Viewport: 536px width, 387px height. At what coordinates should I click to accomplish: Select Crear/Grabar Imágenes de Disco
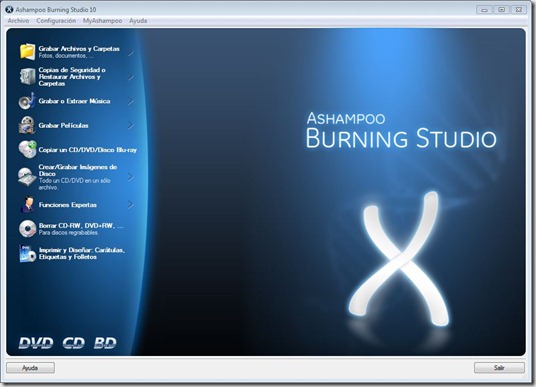(78, 170)
